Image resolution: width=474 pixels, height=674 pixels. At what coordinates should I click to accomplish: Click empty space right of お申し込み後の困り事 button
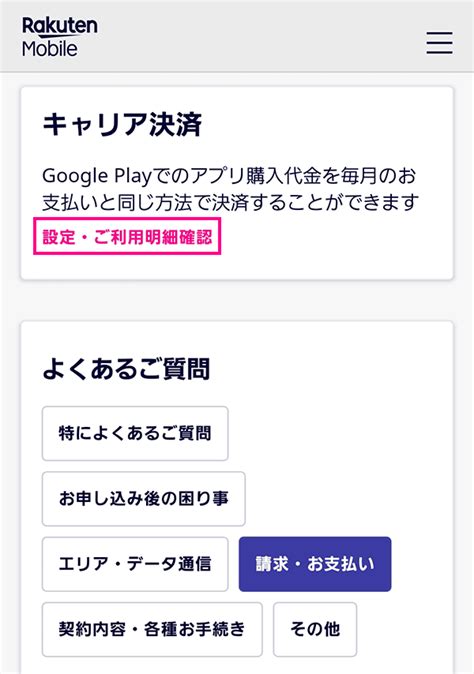click(348, 499)
